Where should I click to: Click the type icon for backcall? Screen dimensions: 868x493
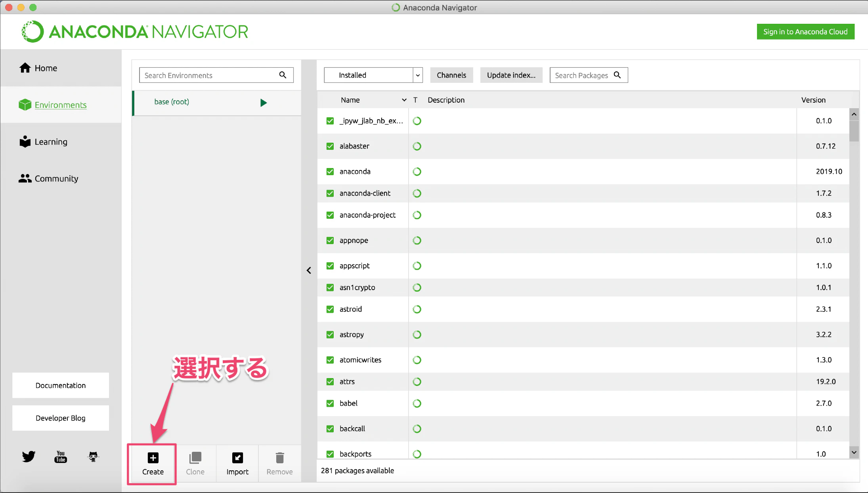tap(417, 429)
